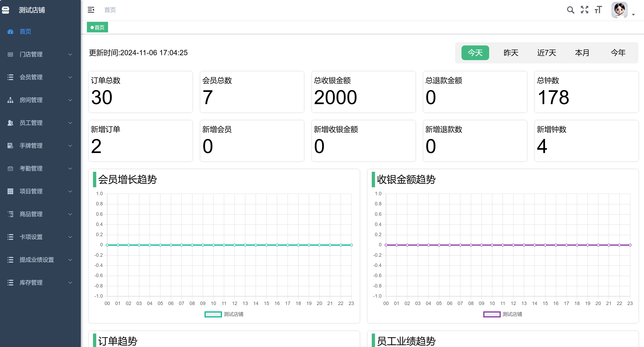Click the 员工业绩趋势 chart heading
This screenshot has width=644, height=347.
click(x=406, y=341)
